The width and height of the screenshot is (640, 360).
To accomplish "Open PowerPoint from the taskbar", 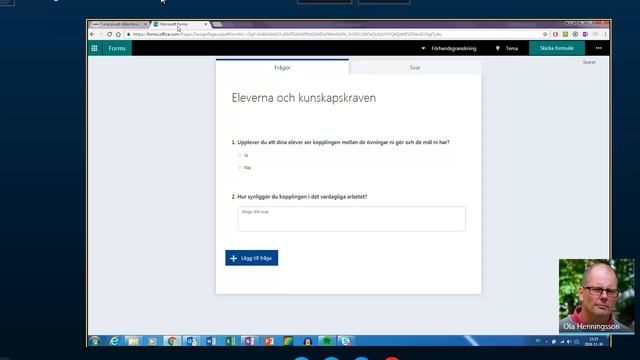I will point(269,341).
